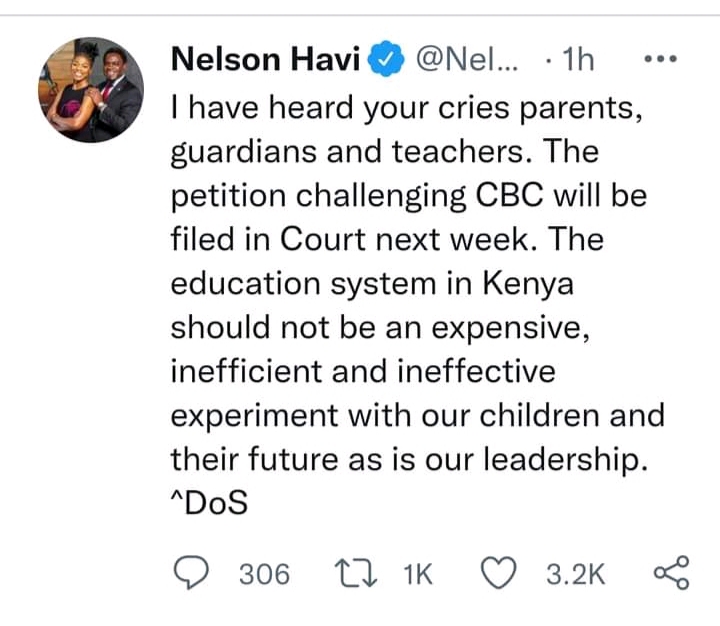This screenshot has width=720, height=626.
Task: Open the three-dot more options menu
Action: pos(660,59)
